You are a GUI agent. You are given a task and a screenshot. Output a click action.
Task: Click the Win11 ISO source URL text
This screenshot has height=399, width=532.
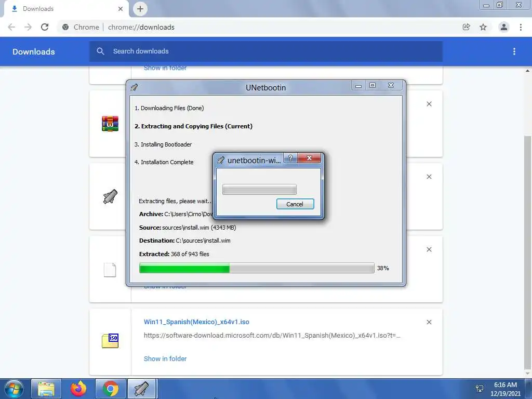coord(272,335)
